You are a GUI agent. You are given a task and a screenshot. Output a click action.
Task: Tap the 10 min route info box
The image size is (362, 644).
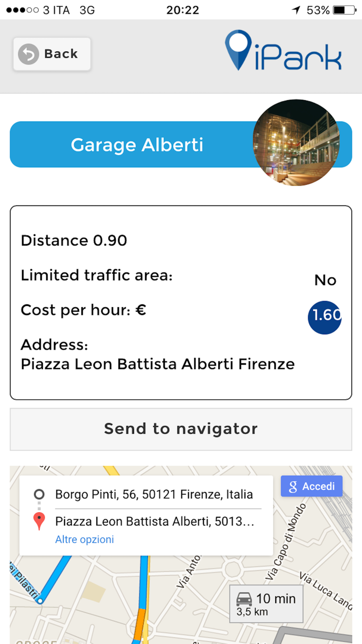click(x=266, y=604)
